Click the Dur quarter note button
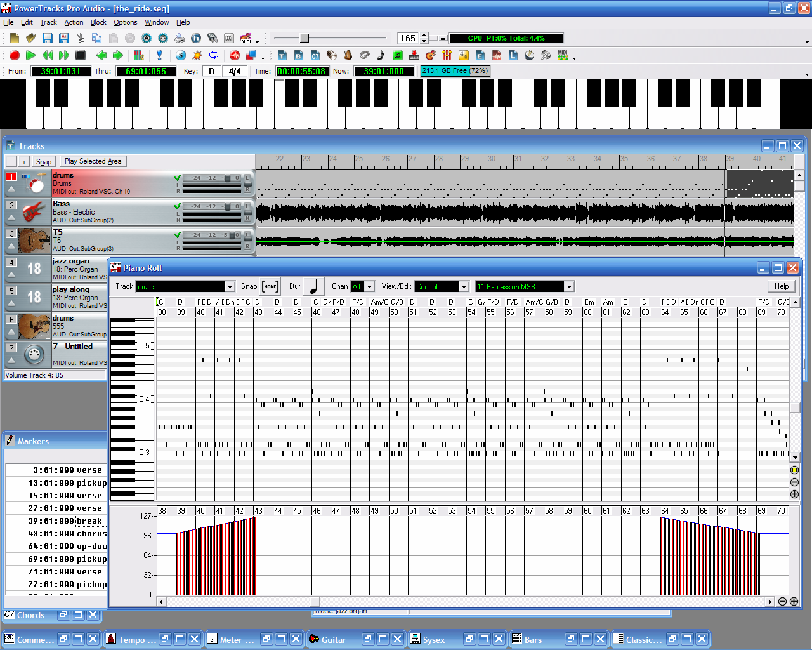The image size is (812, 650). 313,287
